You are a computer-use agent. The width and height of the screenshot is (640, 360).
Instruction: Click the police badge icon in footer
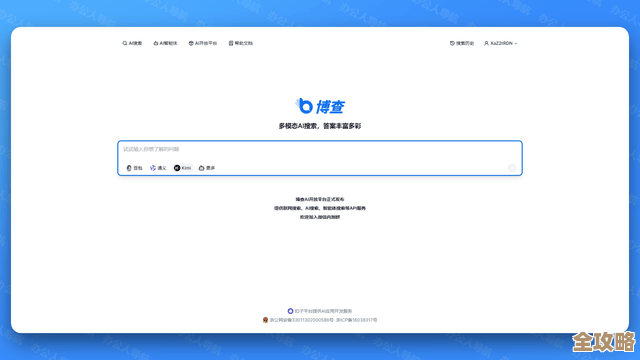pos(265,320)
